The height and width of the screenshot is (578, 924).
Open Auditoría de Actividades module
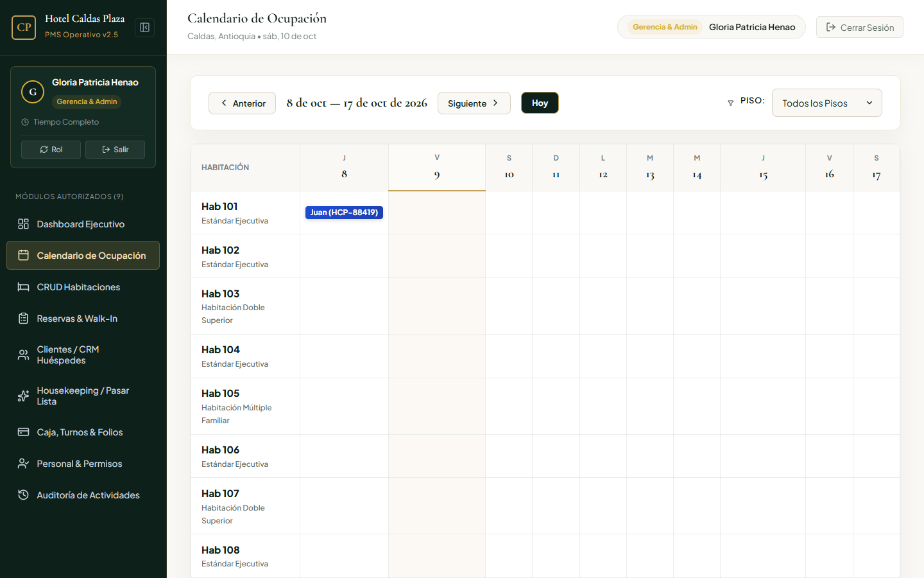pos(83,495)
